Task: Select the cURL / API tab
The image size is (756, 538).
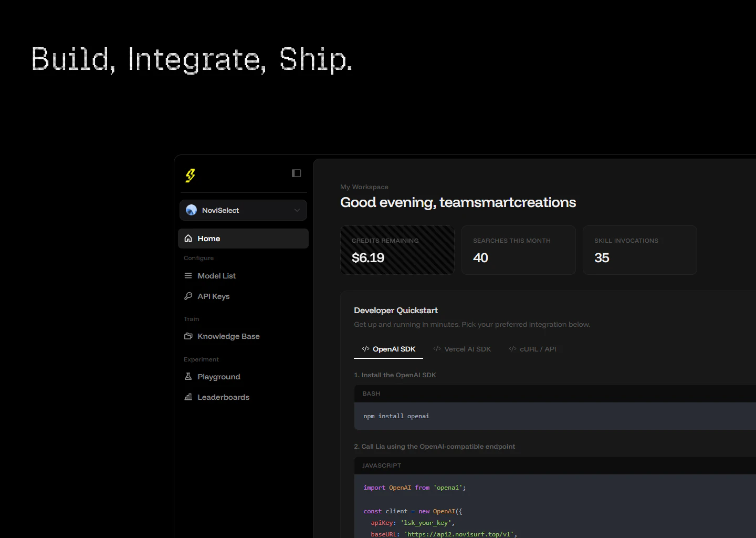Action: (532, 349)
